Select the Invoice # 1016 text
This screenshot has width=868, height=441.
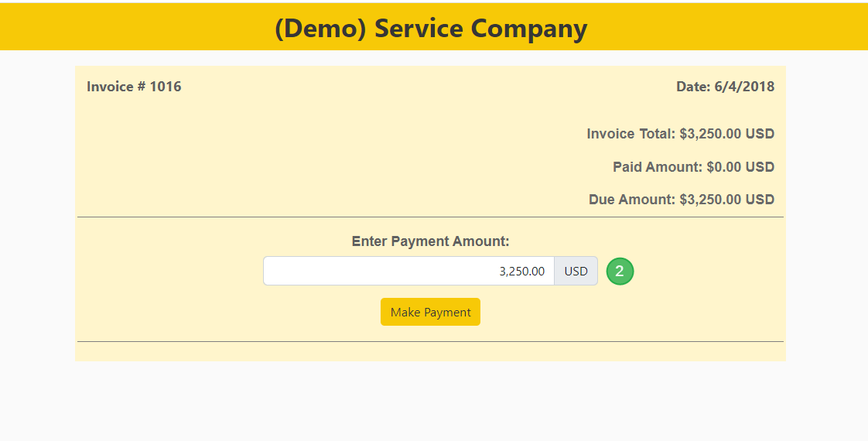tap(134, 87)
